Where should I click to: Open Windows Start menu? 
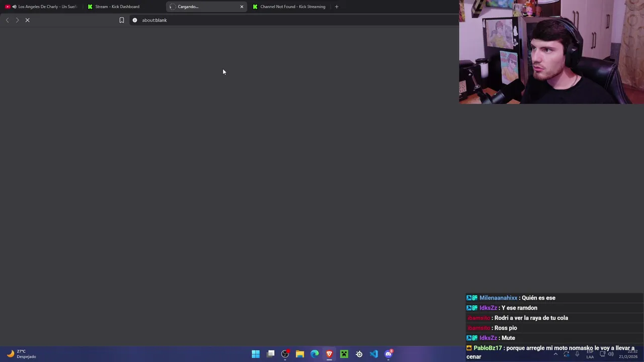click(x=256, y=354)
